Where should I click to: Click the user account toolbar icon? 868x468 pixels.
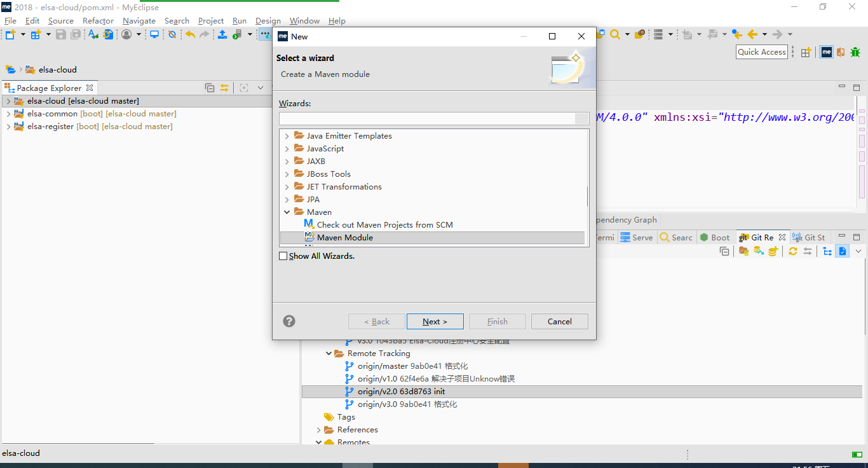point(126,34)
